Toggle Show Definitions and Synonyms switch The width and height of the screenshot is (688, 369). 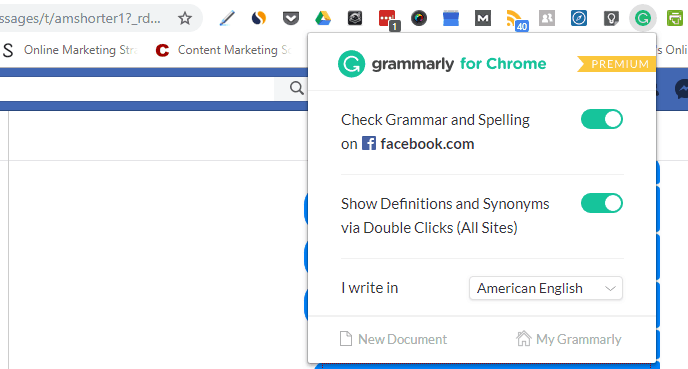click(x=602, y=203)
